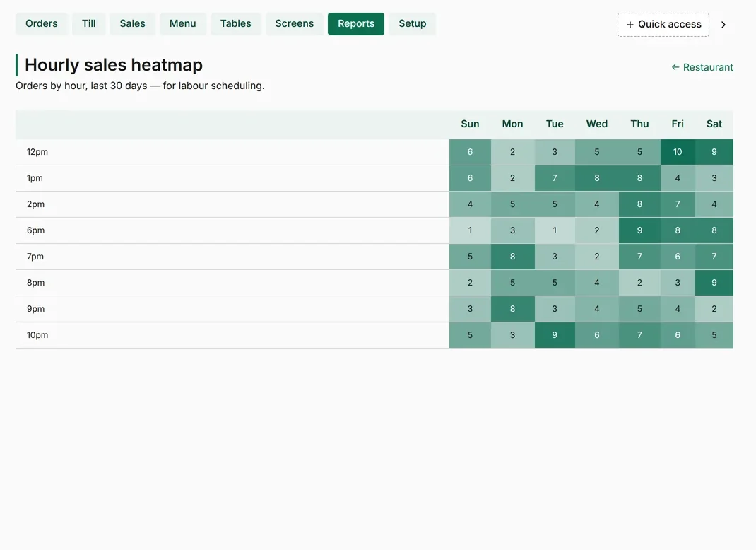Select the 7pm row label

point(35,256)
